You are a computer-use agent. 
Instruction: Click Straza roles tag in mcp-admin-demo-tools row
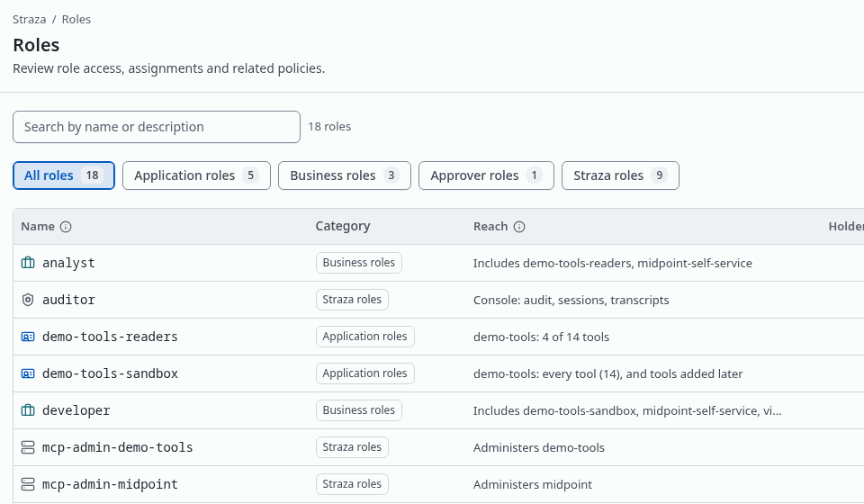352,447
